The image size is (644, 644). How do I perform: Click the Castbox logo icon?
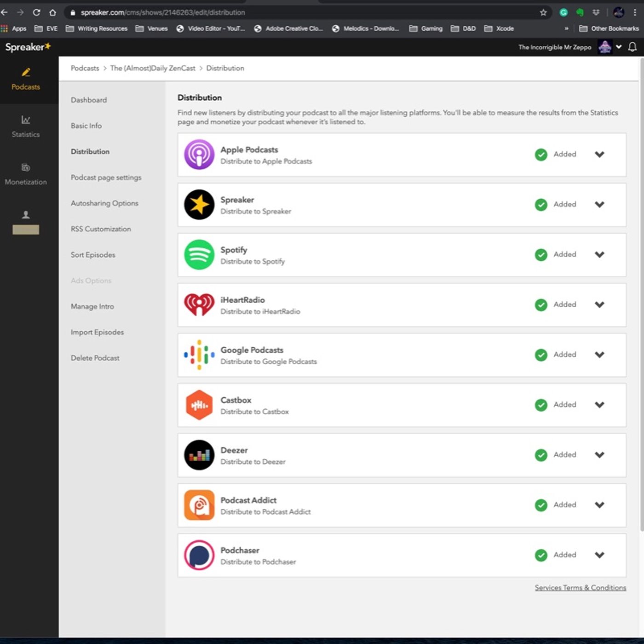tap(199, 405)
